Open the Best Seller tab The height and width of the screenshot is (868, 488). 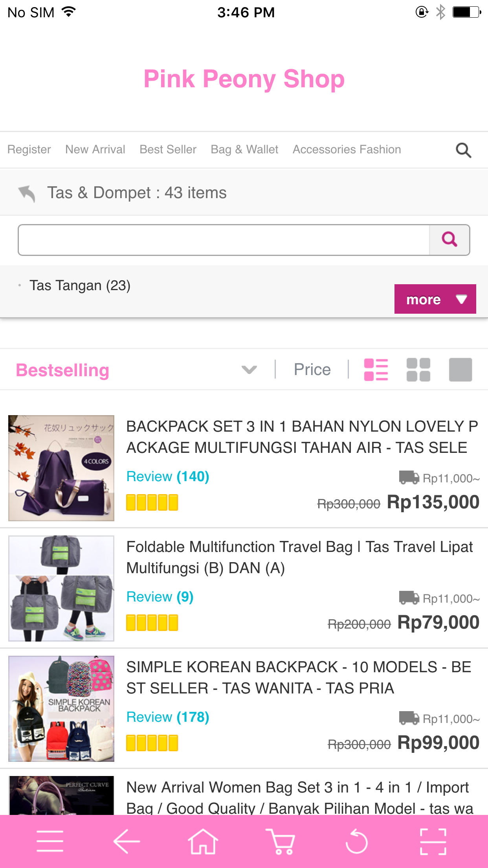(x=168, y=150)
